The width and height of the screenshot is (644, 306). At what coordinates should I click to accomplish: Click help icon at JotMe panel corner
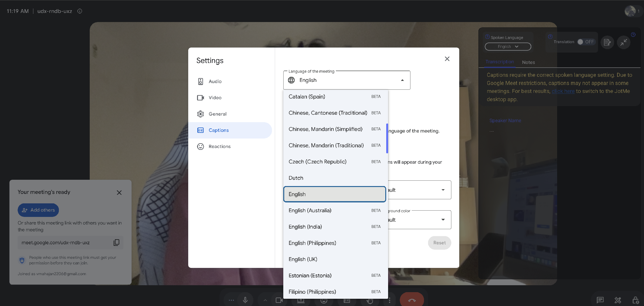point(633,35)
